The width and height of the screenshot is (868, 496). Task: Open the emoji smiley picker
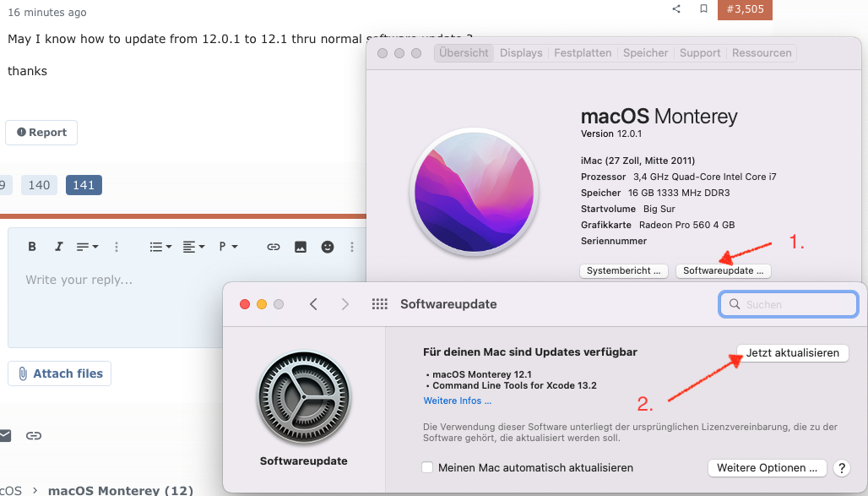point(328,247)
